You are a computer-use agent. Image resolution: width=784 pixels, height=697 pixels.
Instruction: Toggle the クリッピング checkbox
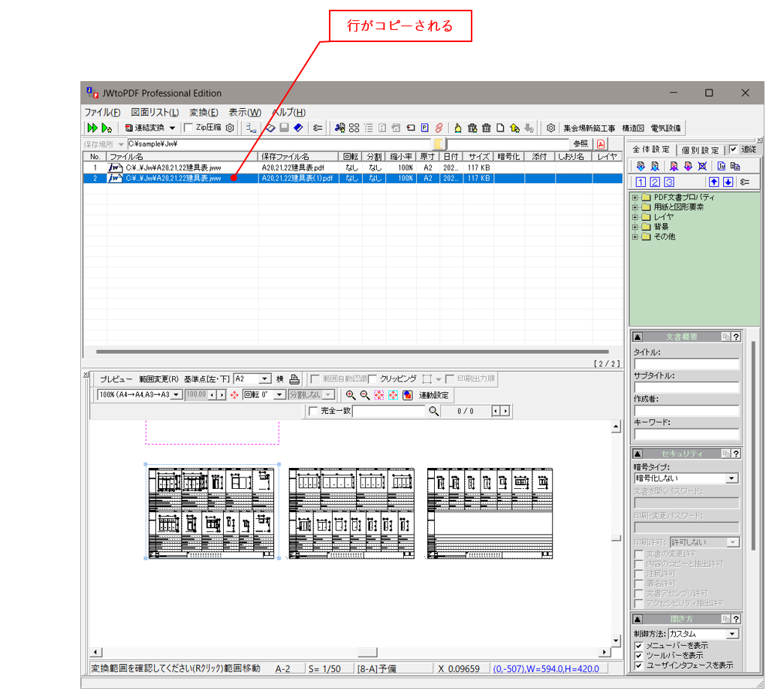[372, 379]
